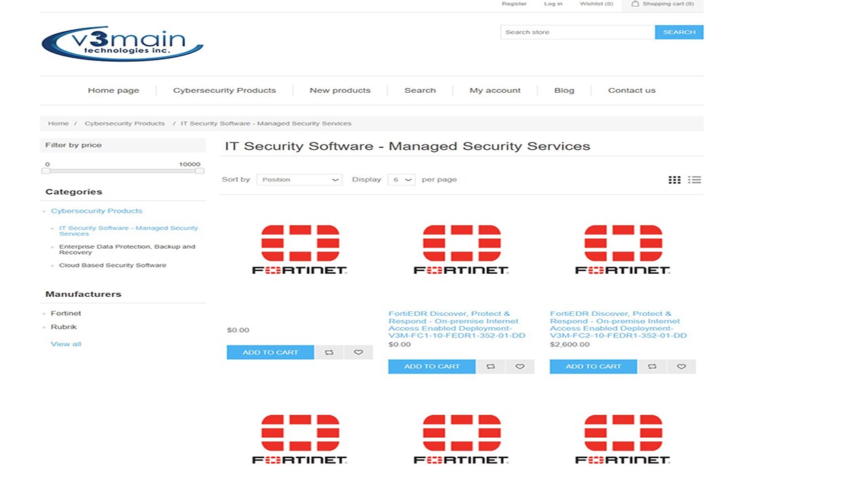Add $2,600.00 FortiEDR product to cart

[593, 367]
